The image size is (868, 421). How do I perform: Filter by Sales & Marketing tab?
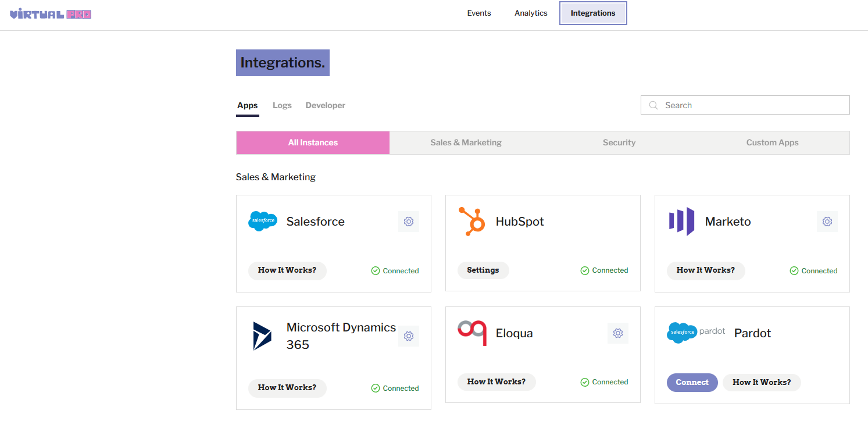466,142
